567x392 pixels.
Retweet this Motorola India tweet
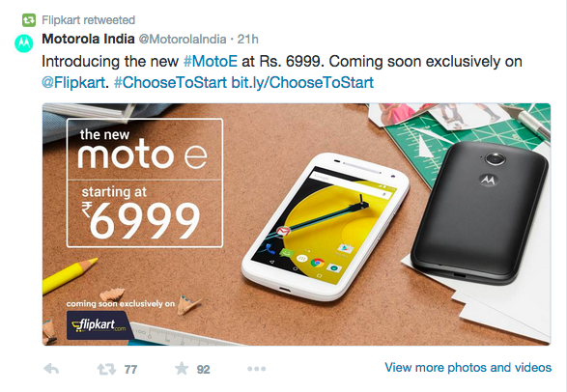point(106,369)
